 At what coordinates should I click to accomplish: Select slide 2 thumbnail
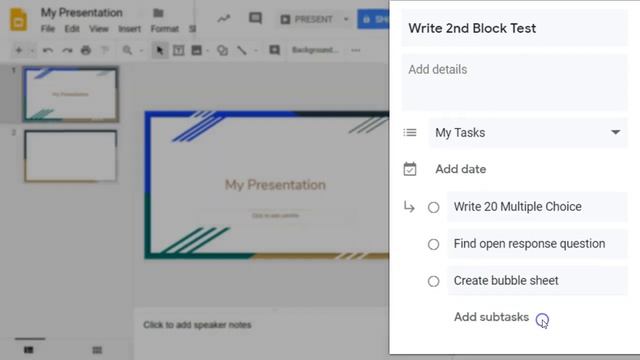71,156
